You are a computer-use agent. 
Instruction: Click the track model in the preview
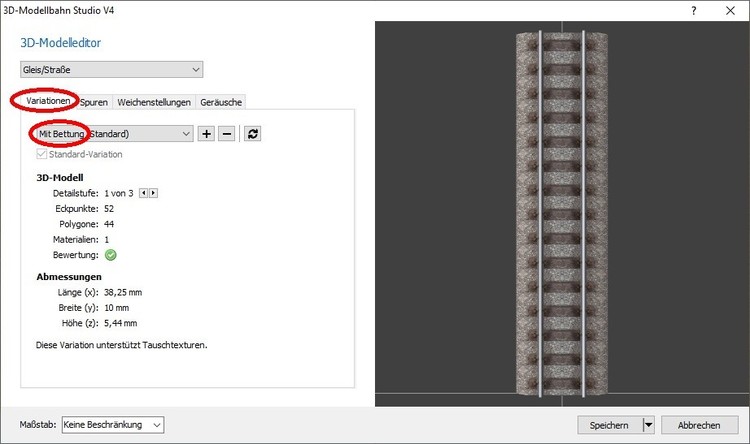tap(562, 213)
